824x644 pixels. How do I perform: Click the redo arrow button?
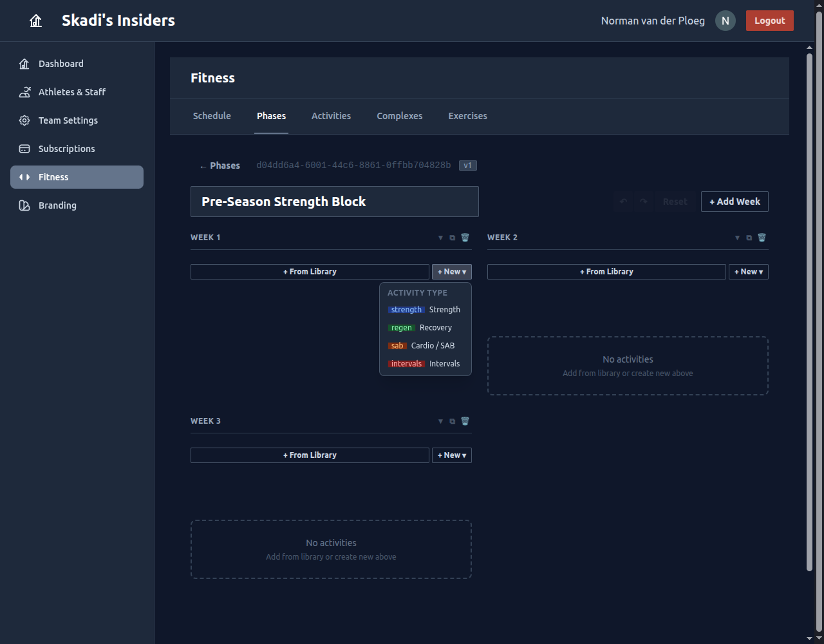(x=643, y=202)
